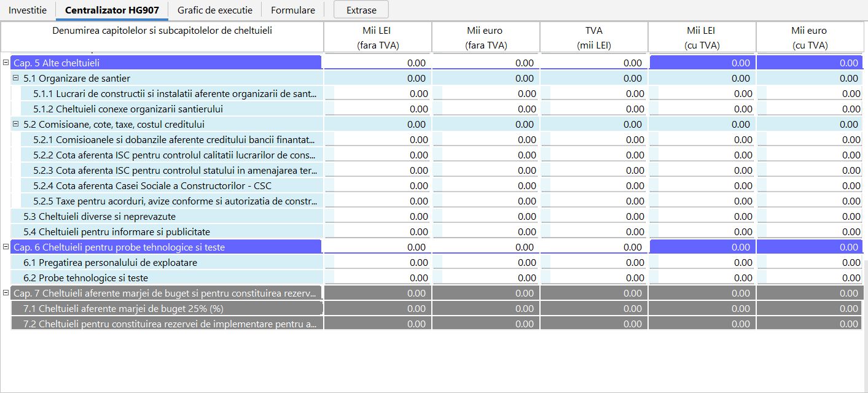Screen dimensions: 868x393
Task: Select the Centralizator HG907 tab
Action: tap(112, 10)
